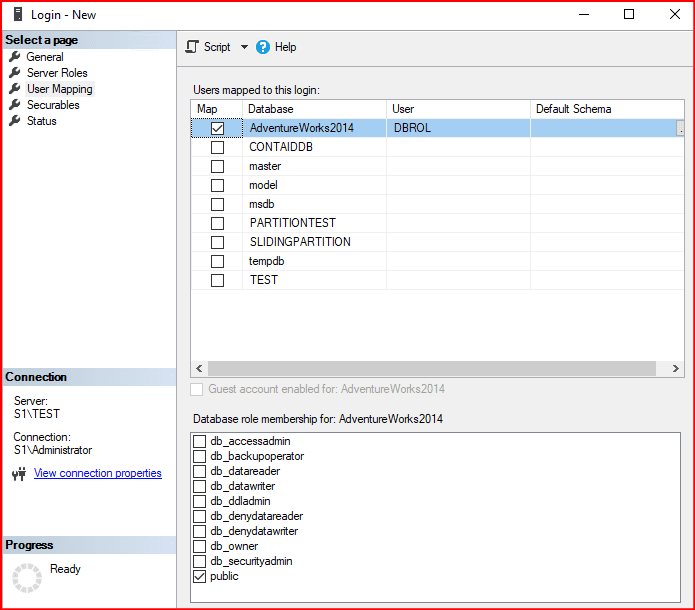Click the wrench icon beside General
695x610 pixels.
point(15,57)
